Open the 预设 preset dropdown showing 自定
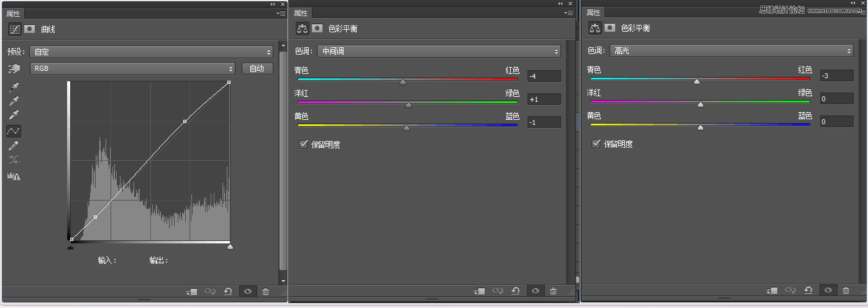Viewport: 868px width, 308px height. (152, 52)
